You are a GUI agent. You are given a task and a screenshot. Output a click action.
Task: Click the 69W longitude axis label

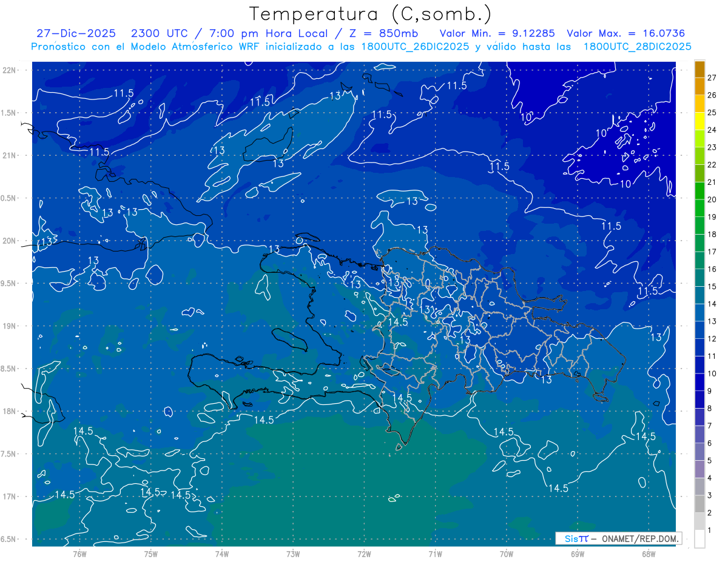click(x=577, y=554)
